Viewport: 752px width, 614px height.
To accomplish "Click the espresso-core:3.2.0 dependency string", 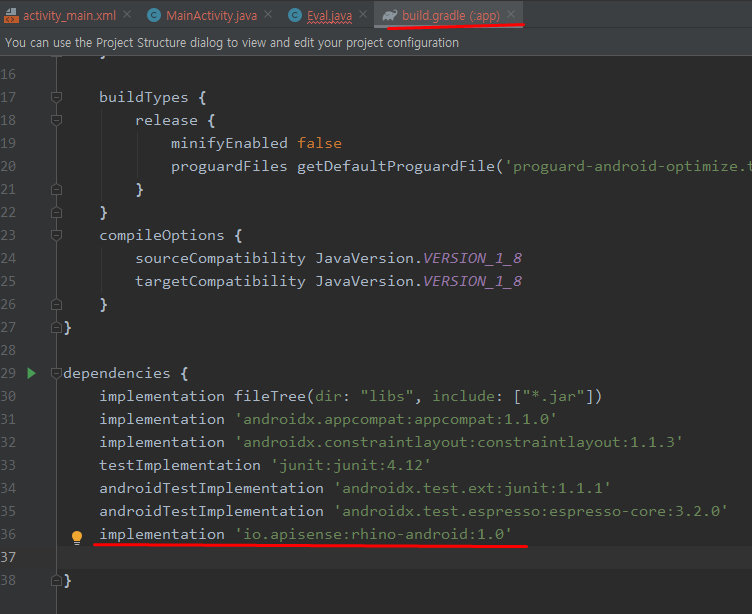I will tap(531, 511).
